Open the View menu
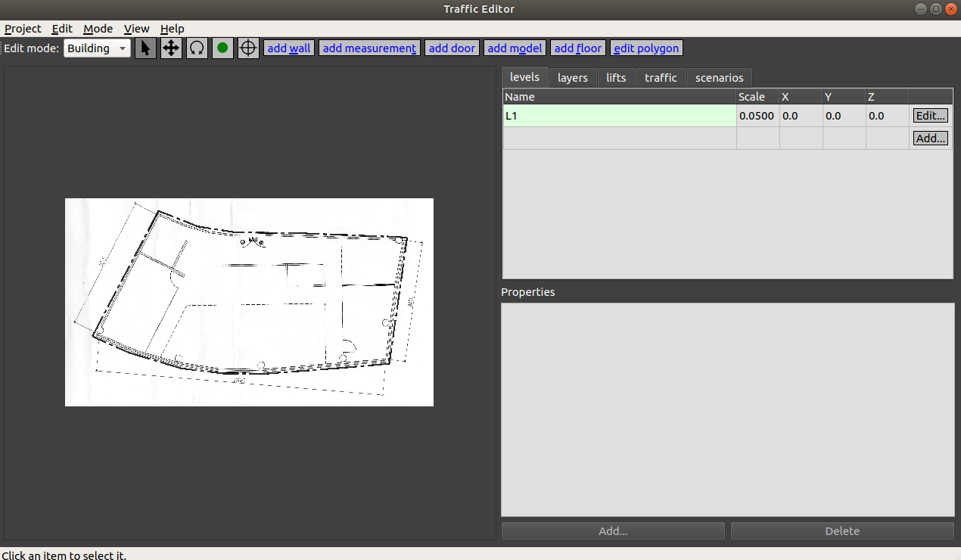Viewport: 961px width, 560px height. [x=136, y=29]
